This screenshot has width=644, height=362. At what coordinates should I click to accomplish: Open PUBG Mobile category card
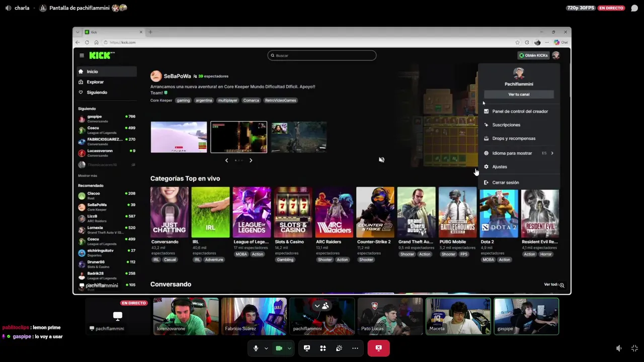(x=457, y=212)
